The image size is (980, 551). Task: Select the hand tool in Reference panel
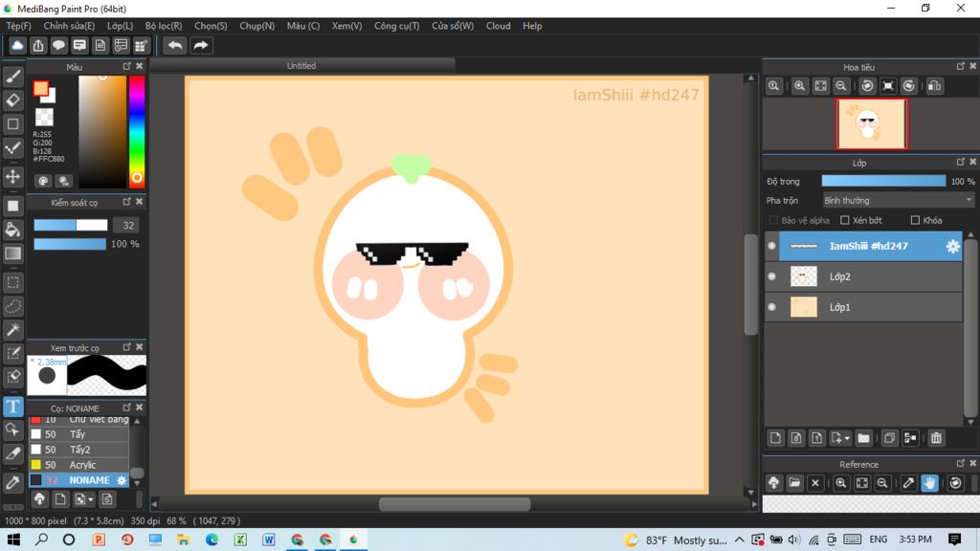click(x=929, y=483)
